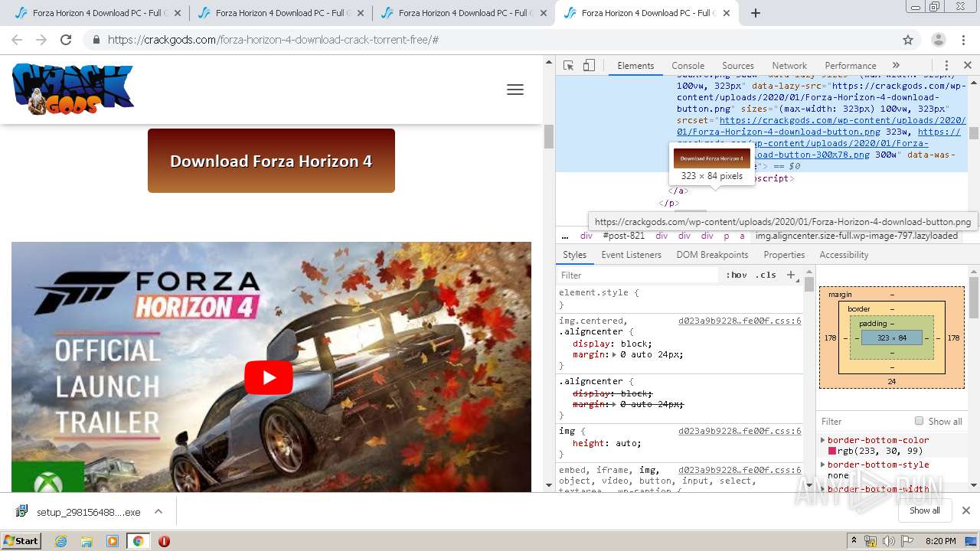Viewport: 980px width, 551px height.
Task: Select the Elements tab
Action: coord(635,66)
